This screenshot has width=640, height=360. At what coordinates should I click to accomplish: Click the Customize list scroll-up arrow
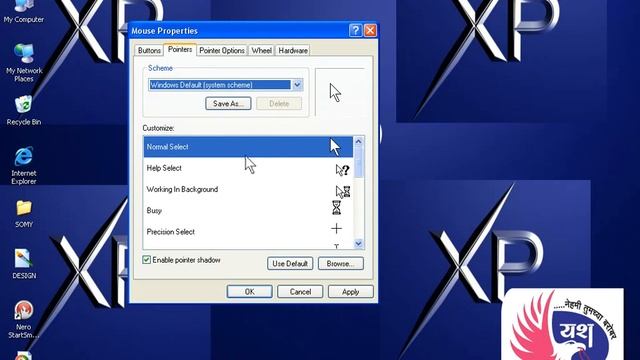coord(358,142)
